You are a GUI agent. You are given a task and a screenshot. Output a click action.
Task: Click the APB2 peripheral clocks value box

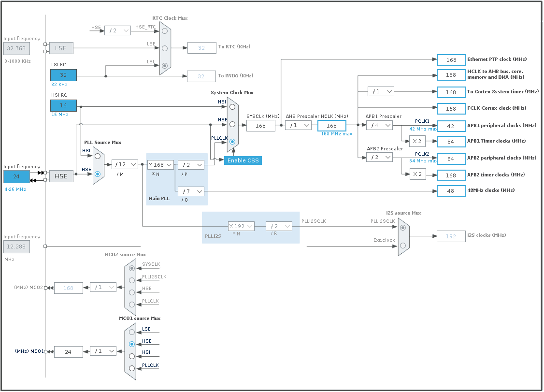451,159
